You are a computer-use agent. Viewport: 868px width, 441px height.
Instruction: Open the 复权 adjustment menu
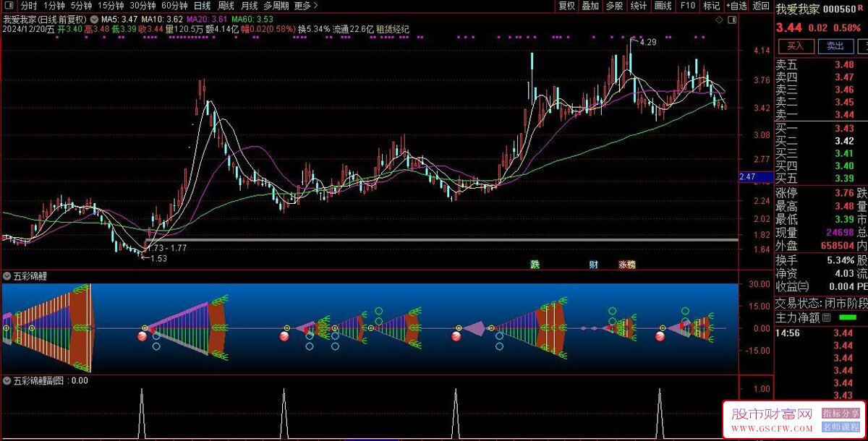click(566, 6)
